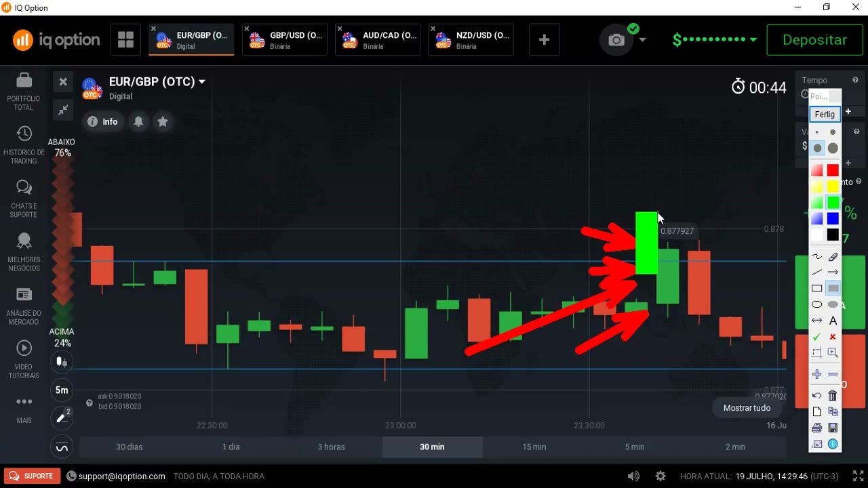Select the 30 min time range
The height and width of the screenshot is (488, 868).
[x=433, y=447]
